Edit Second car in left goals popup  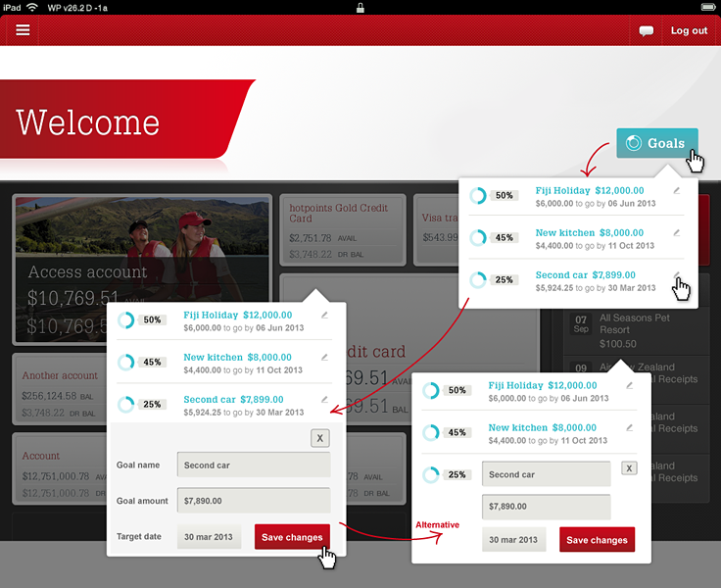click(x=324, y=400)
